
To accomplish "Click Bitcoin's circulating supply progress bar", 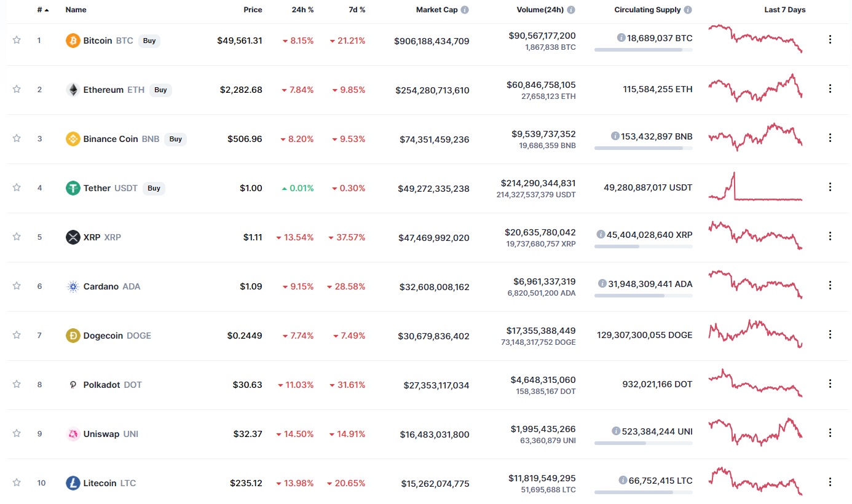I will click(643, 49).
